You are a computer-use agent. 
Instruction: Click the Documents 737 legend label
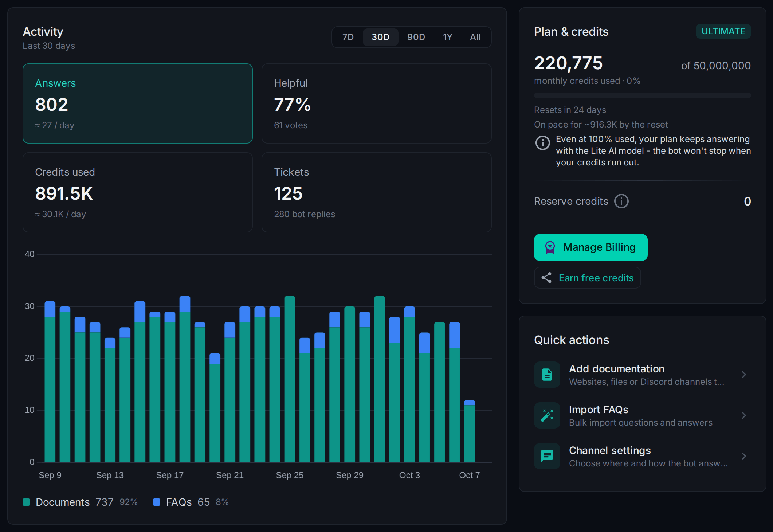(75, 502)
